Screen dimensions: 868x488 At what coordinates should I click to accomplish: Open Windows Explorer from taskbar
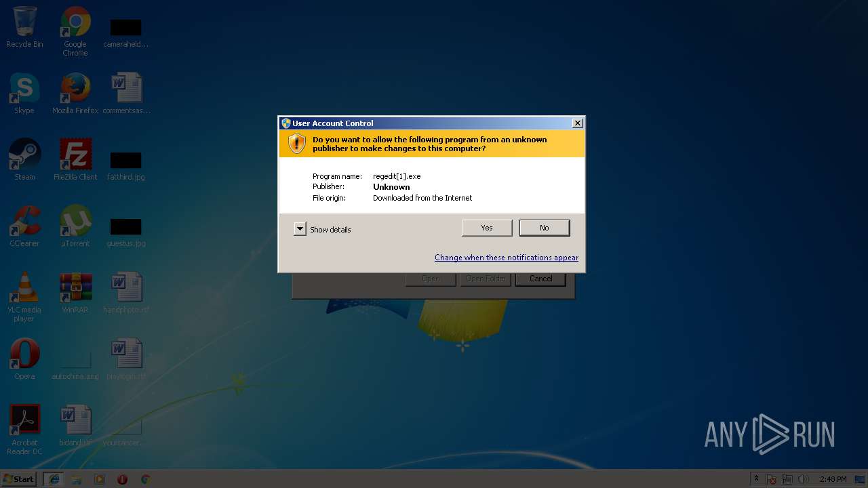click(77, 479)
